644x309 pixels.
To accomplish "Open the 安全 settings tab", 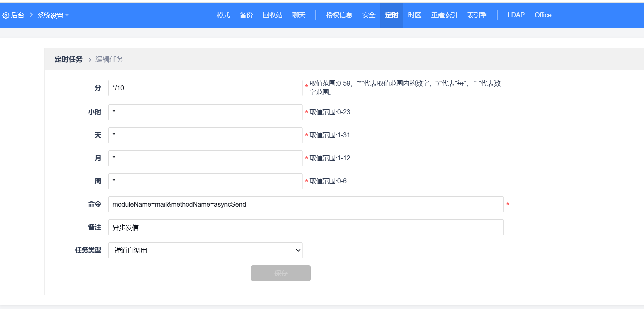I will 368,15.
